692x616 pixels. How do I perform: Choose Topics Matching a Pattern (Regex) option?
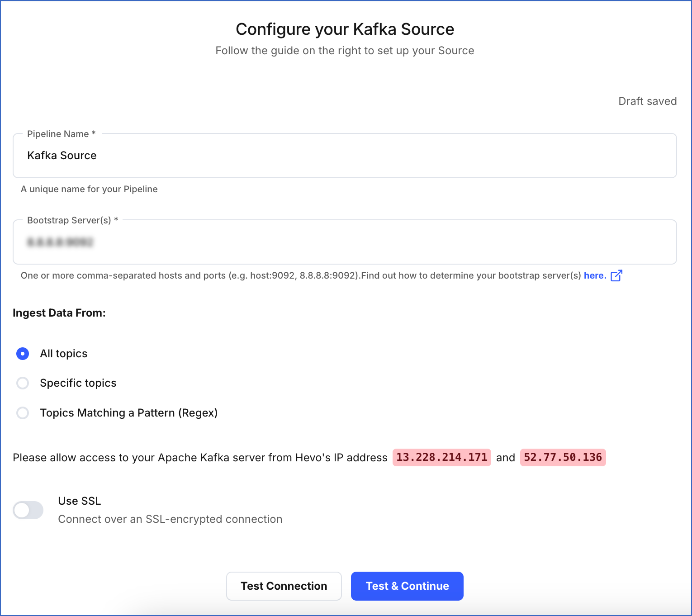pos(22,413)
